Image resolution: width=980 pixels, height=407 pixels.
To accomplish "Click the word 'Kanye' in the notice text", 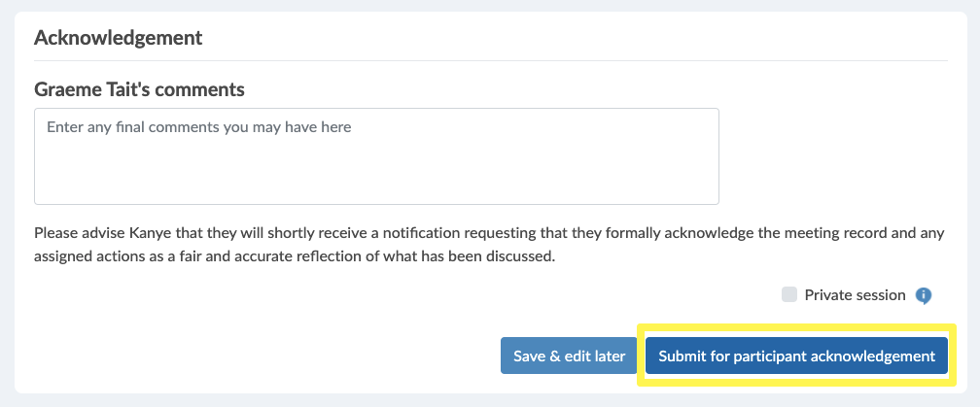I will click(148, 234).
